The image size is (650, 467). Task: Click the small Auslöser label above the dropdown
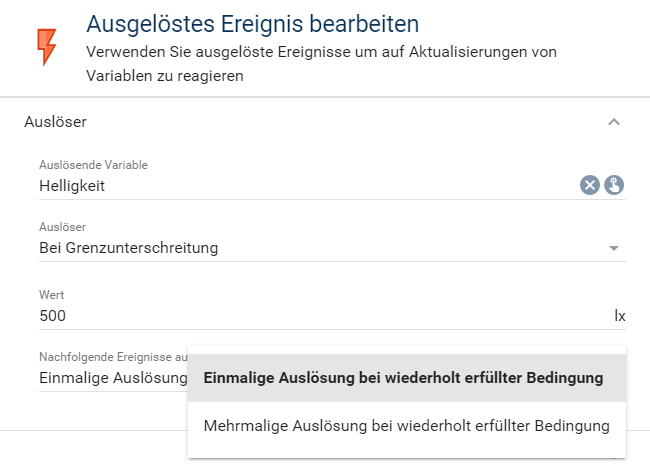[x=62, y=227]
